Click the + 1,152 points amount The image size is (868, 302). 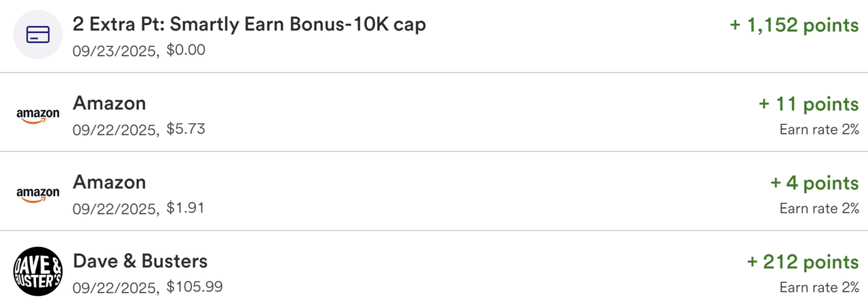tap(794, 26)
